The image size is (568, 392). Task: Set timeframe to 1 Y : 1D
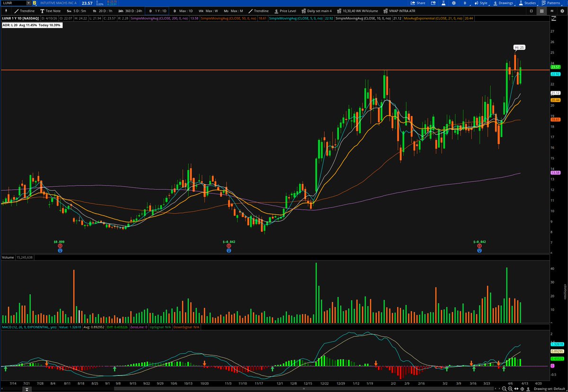158,10
